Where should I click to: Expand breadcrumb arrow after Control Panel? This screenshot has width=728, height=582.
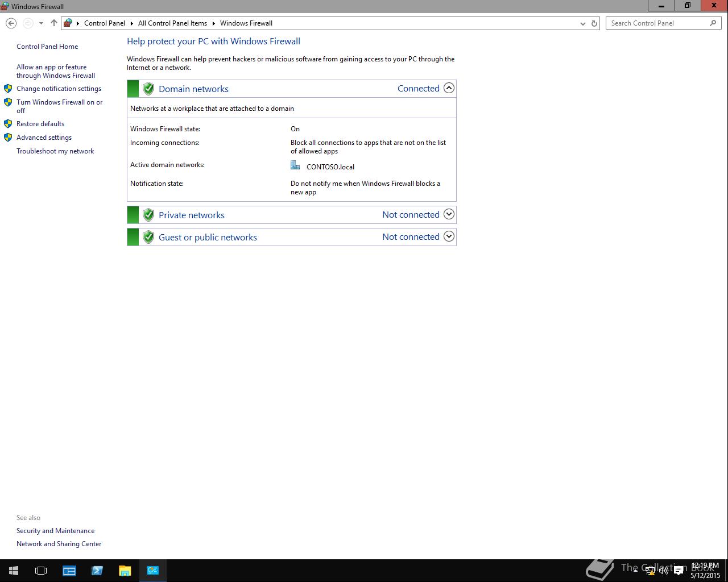(131, 23)
